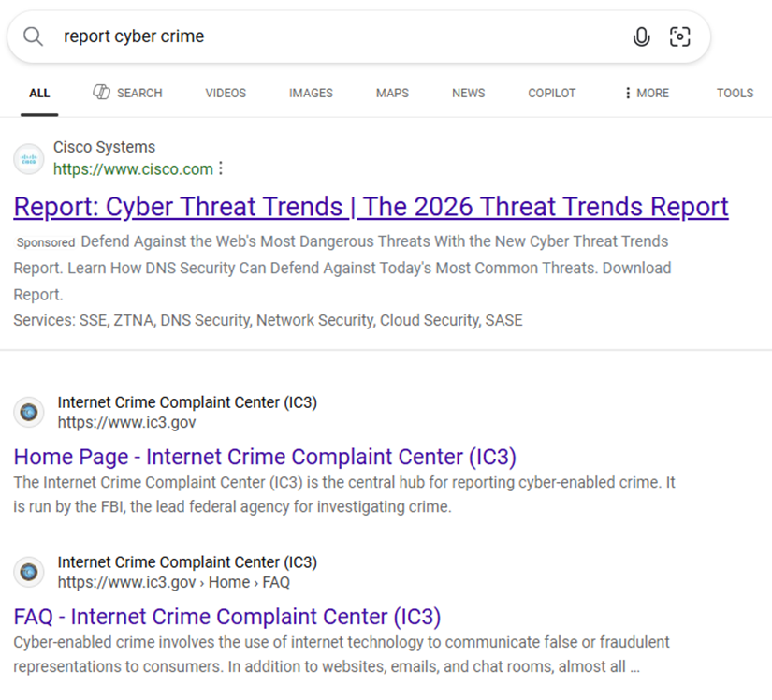This screenshot has height=700, width=772.
Task: Click the 'report cyber crime' search box
Action: (359, 36)
